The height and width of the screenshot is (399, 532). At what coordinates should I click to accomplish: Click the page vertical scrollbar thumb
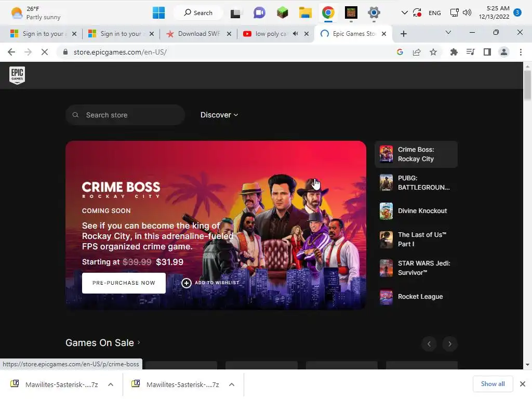click(x=527, y=85)
